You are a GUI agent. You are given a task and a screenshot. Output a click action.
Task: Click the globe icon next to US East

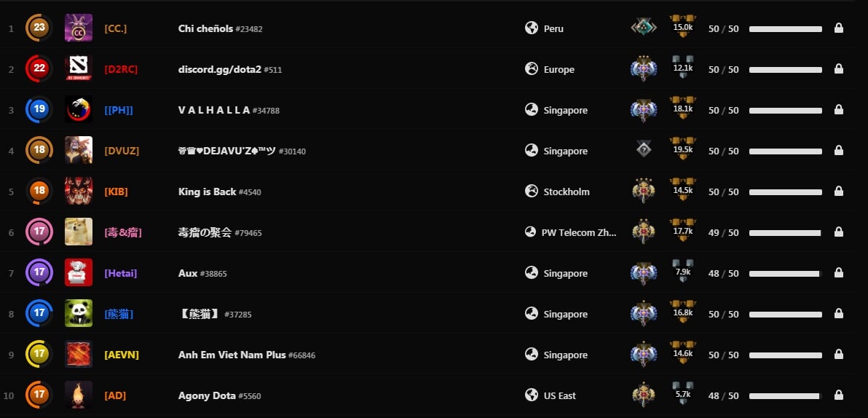(x=532, y=395)
